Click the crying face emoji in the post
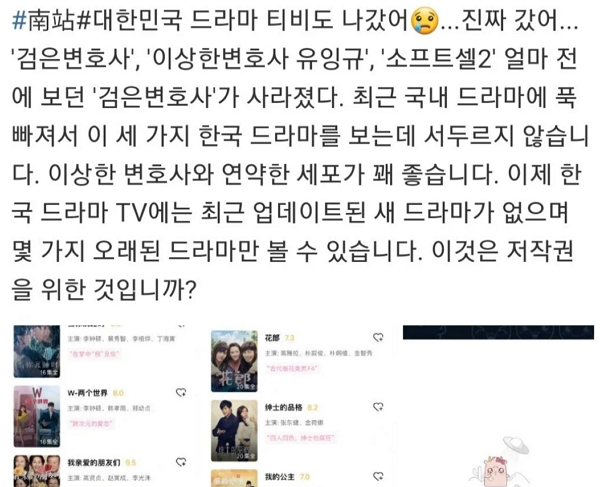Image resolution: width=600 pixels, height=487 pixels. tap(424, 22)
